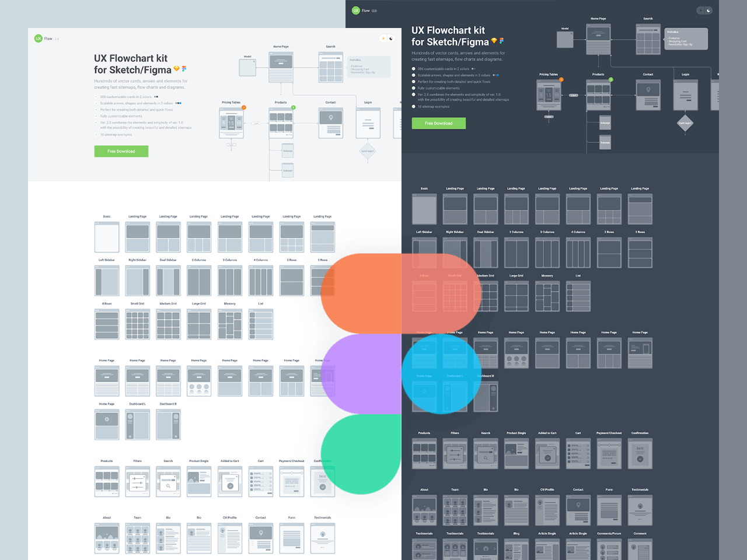Click the About card in the dark grid
This screenshot has width=747, height=560.
click(424, 510)
